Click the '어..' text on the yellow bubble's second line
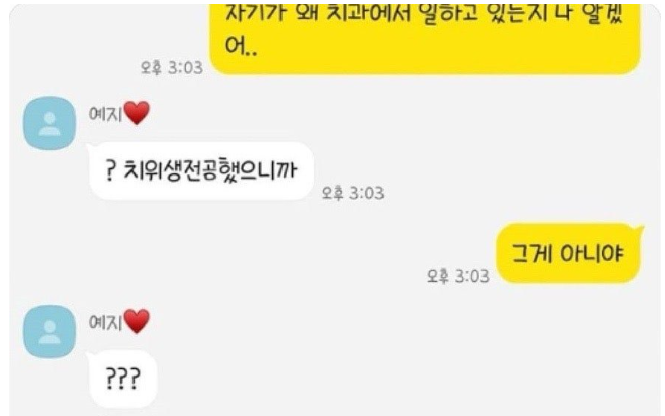665x416 pixels. (241, 46)
